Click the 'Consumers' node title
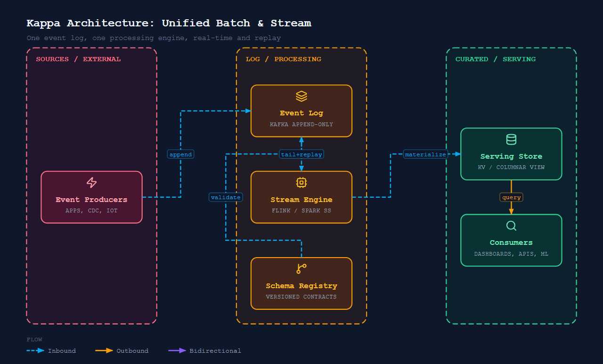Viewport: 603px width, 364px height. click(511, 243)
